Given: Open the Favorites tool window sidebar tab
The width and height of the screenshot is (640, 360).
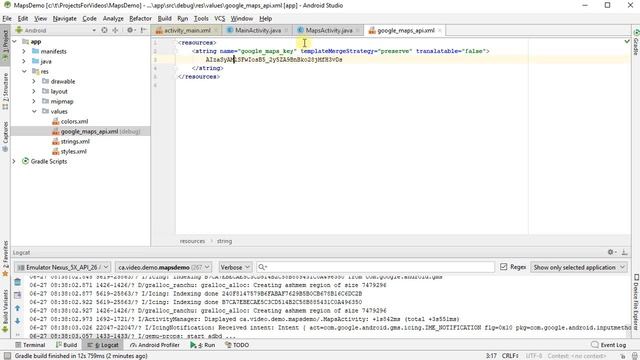Looking at the screenshot, I should pos(5,259).
